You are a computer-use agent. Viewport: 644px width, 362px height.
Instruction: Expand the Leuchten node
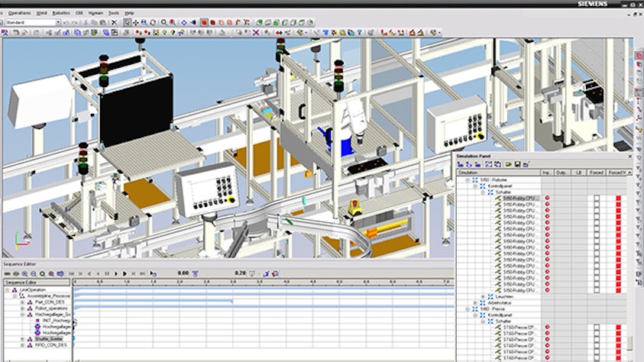pos(483,296)
